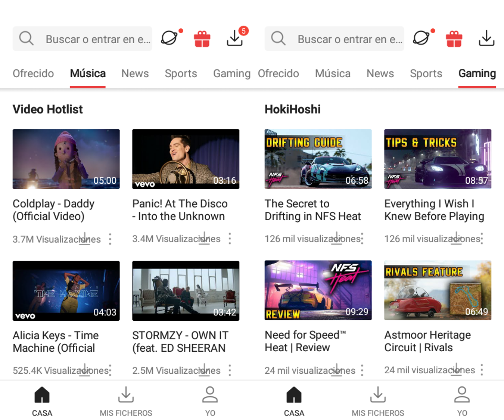The image size is (504, 420).
Task: Open title 'The Secret to Drifting in NFS Heat'
Action: 313,210
